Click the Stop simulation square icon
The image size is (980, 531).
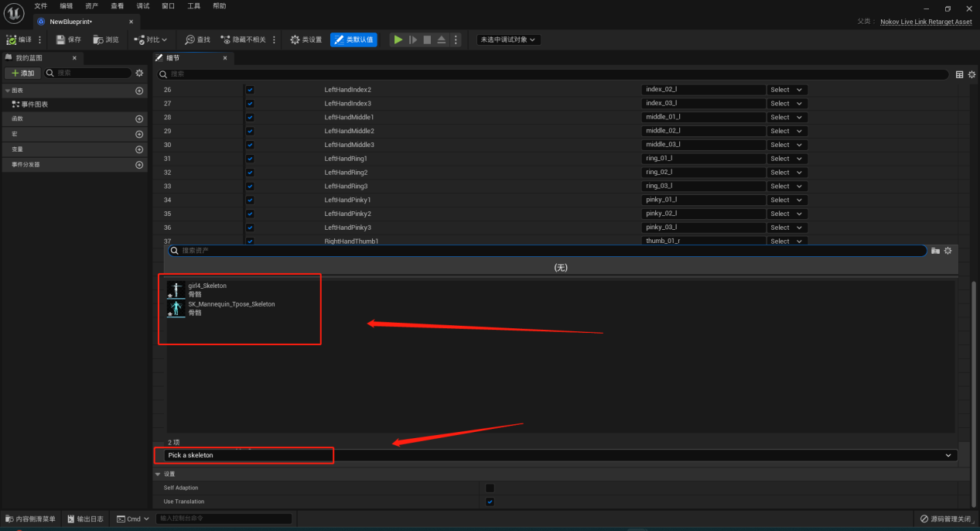(x=427, y=39)
